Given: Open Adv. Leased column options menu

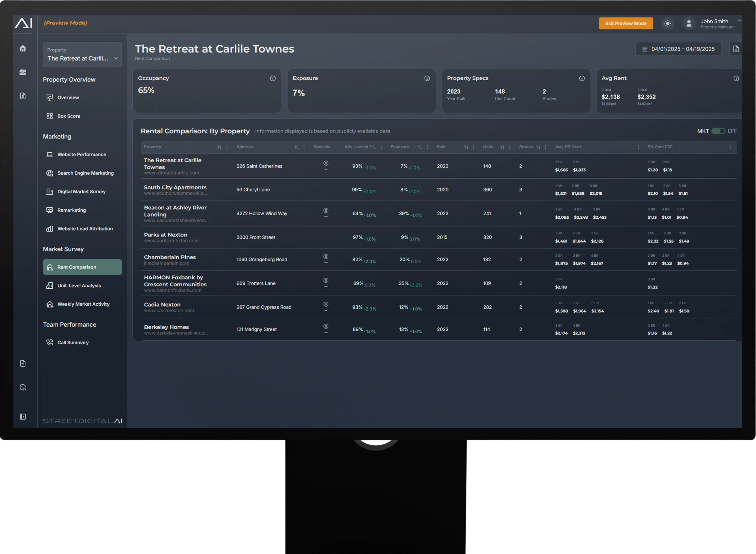Looking at the screenshot, I should click(381, 147).
